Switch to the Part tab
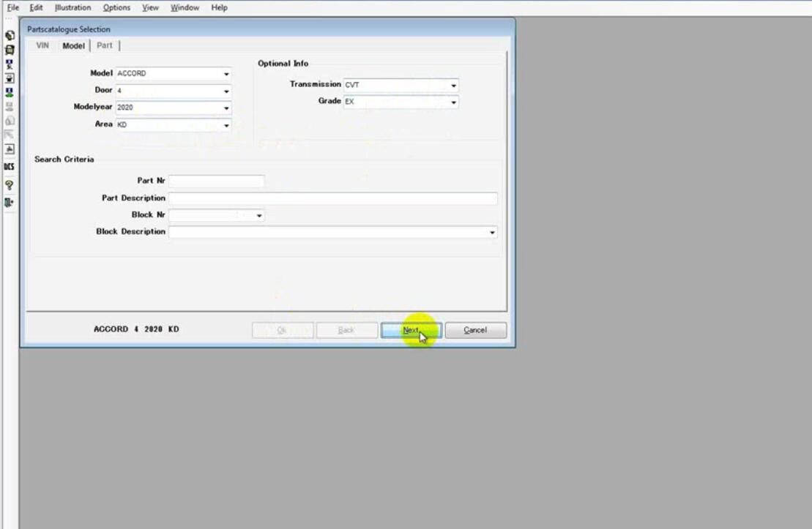The height and width of the screenshot is (529, 812). (x=104, y=45)
